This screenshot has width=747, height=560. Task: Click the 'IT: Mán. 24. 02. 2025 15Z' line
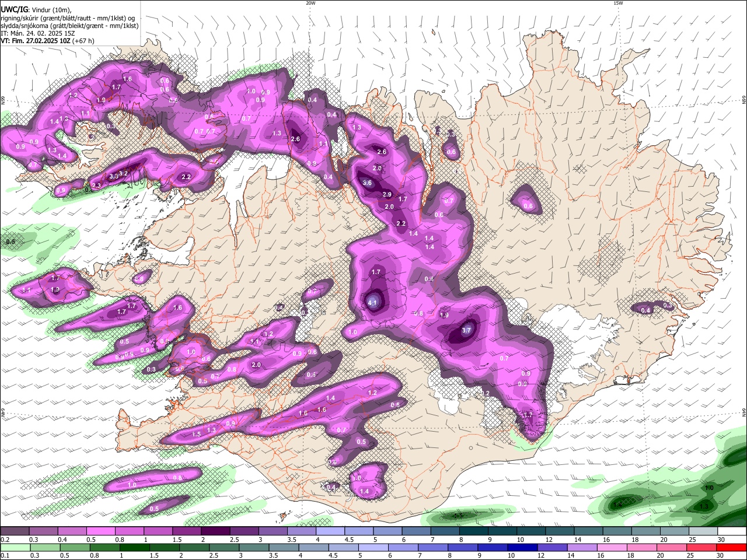[x=39, y=33]
